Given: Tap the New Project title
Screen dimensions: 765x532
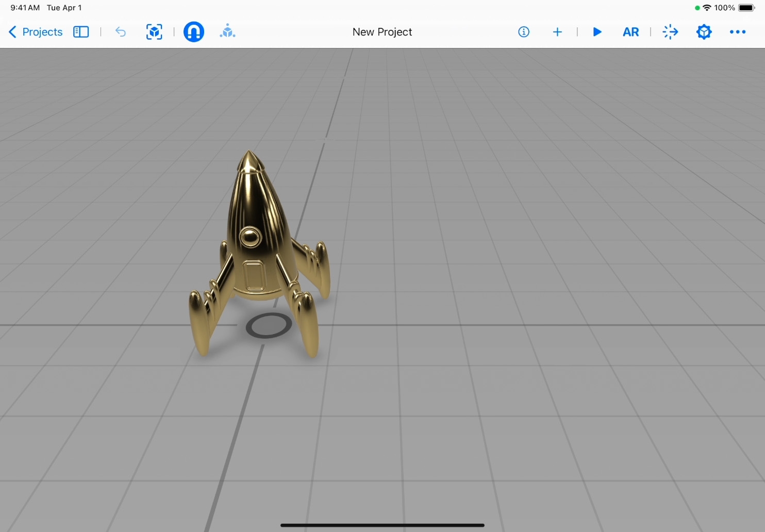Looking at the screenshot, I should (382, 32).
